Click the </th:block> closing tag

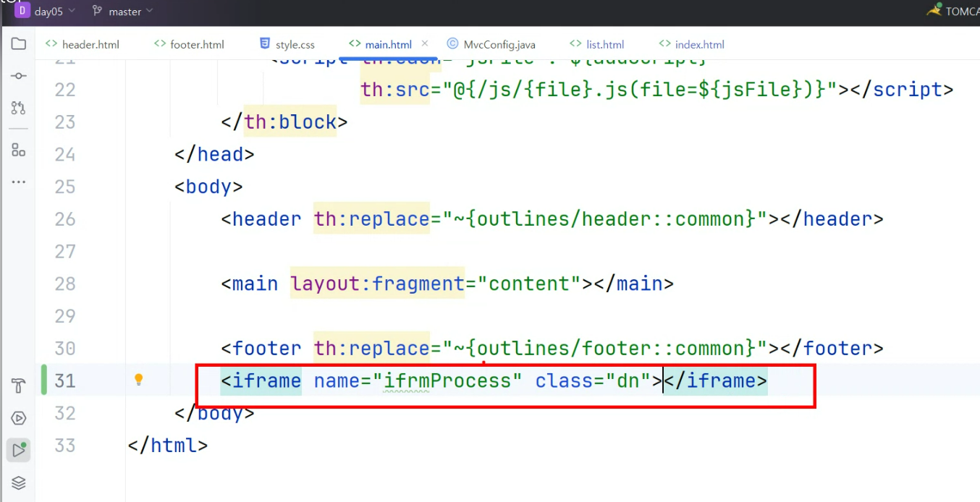284,122
